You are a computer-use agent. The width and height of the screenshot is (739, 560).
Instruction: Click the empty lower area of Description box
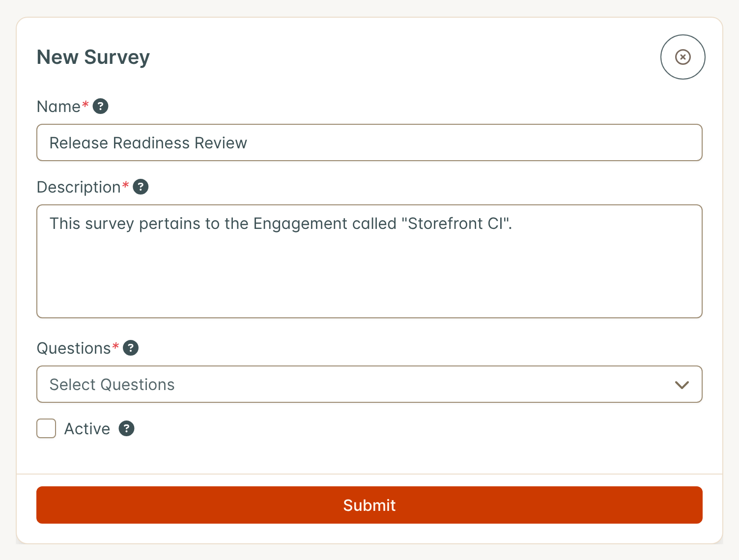coord(369,280)
